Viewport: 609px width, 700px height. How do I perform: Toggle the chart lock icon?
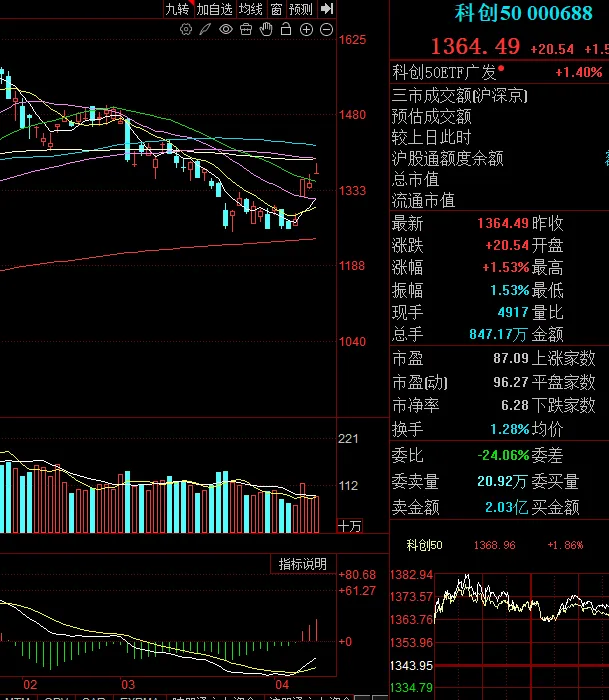coord(286,29)
